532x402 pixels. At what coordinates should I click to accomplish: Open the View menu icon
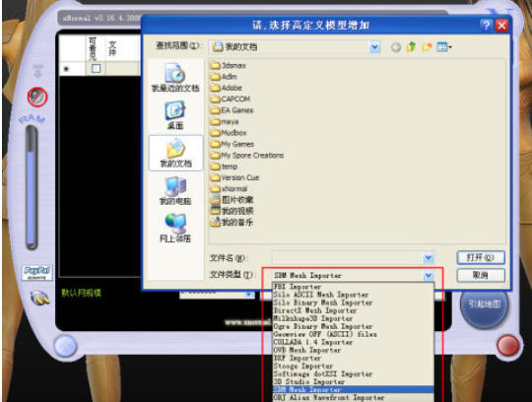[444, 47]
